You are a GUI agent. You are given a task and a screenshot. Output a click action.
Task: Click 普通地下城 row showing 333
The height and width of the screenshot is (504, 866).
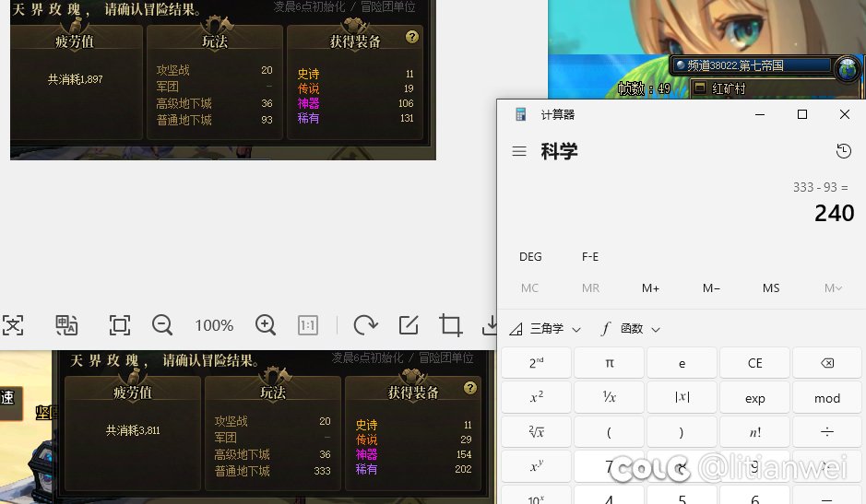[272, 471]
